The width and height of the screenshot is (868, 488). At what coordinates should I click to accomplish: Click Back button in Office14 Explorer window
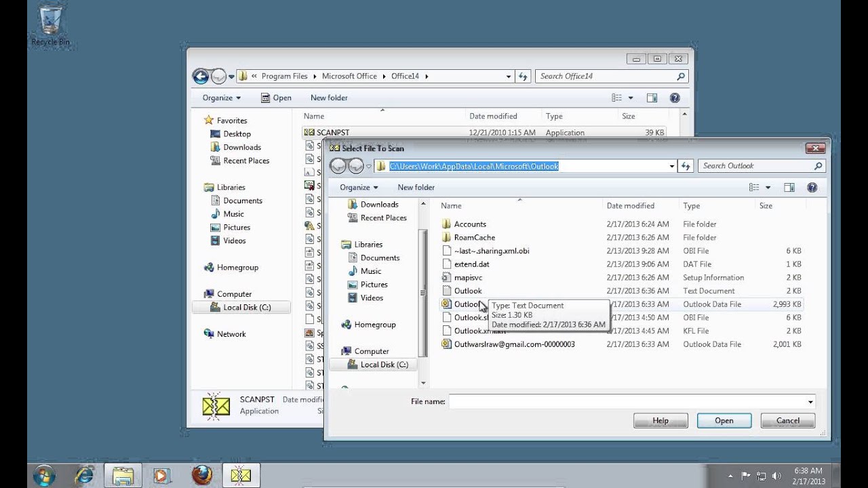tap(201, 76)
